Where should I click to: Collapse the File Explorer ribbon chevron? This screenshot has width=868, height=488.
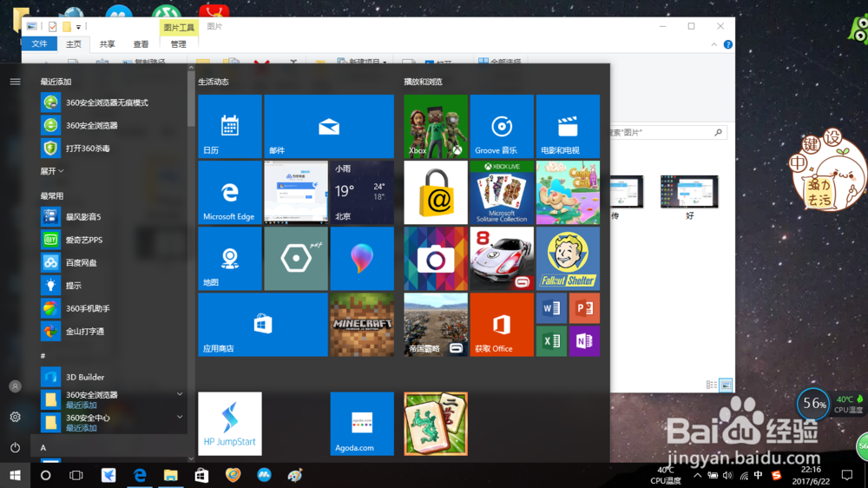(714, 44)
